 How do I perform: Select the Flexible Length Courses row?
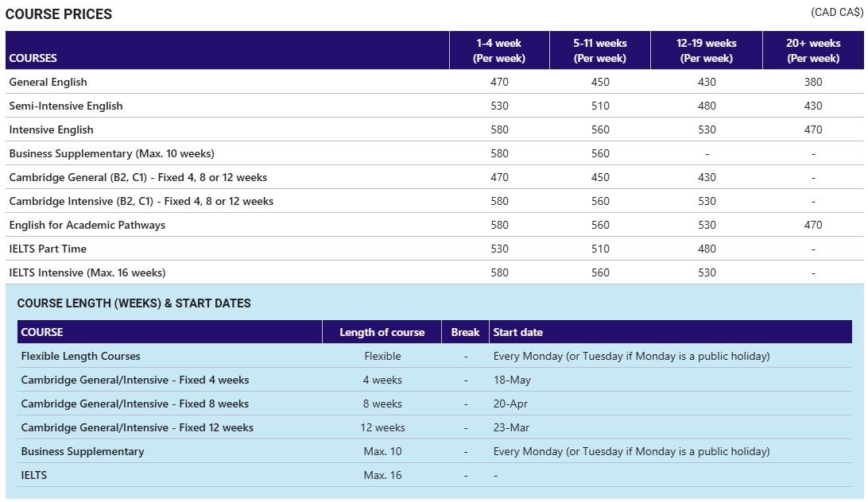(x=80, y=356)
